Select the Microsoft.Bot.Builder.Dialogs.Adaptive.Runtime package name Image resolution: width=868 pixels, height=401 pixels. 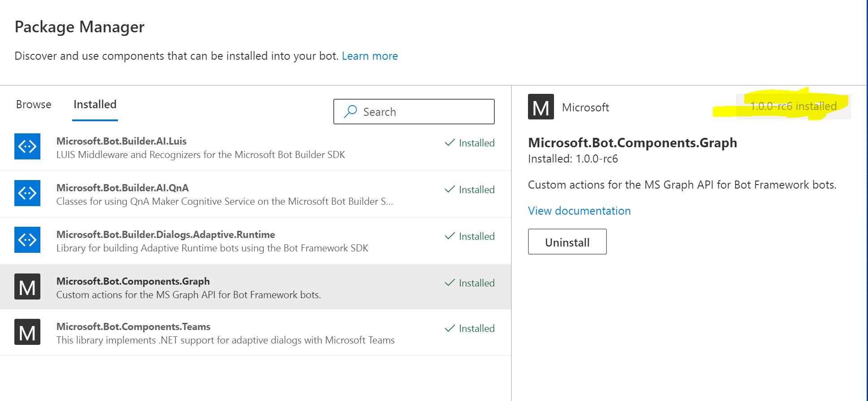coord(166,234)
